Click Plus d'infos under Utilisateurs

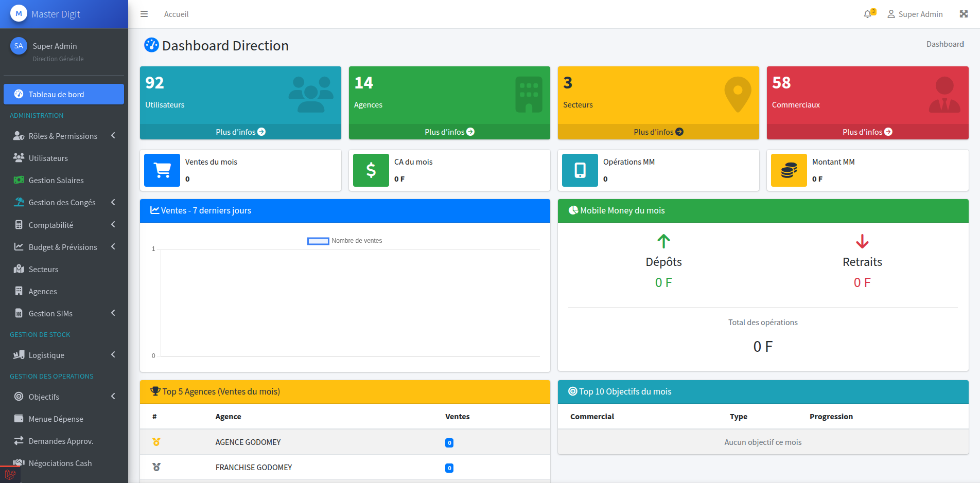(240, 132)
